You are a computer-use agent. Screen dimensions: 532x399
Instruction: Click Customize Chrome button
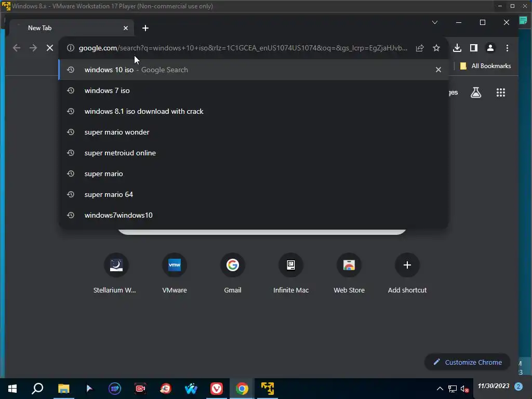pyautogui.click(x=467, y=362)
